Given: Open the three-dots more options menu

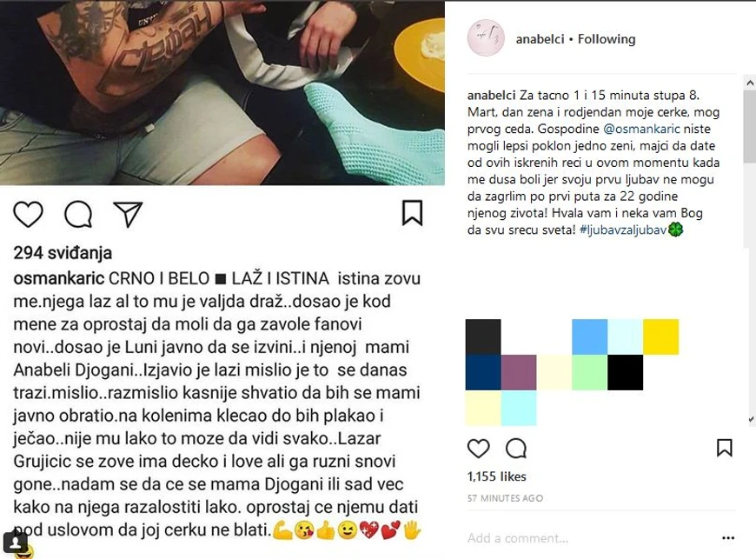Looking at the screenshot, I should pos(728,538).
